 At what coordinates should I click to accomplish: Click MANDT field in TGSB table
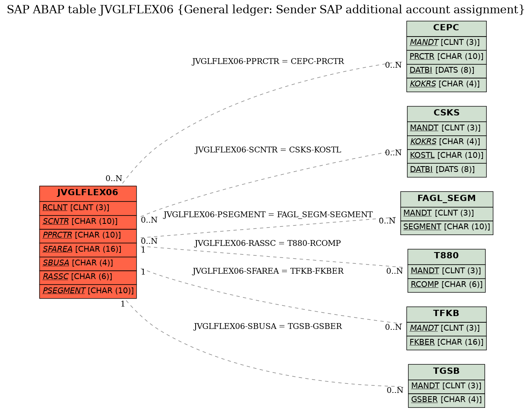[x=446, y=386]
